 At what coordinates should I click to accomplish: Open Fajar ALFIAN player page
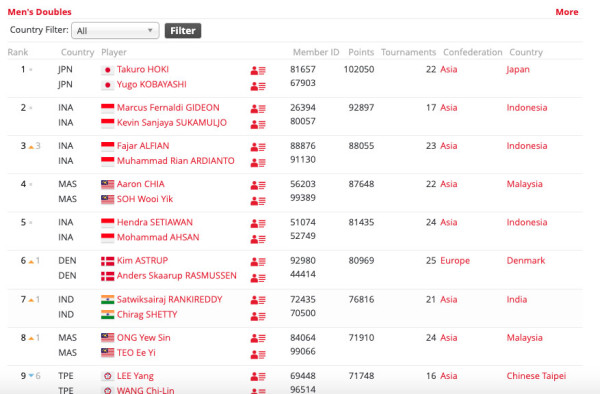(143, 146)
